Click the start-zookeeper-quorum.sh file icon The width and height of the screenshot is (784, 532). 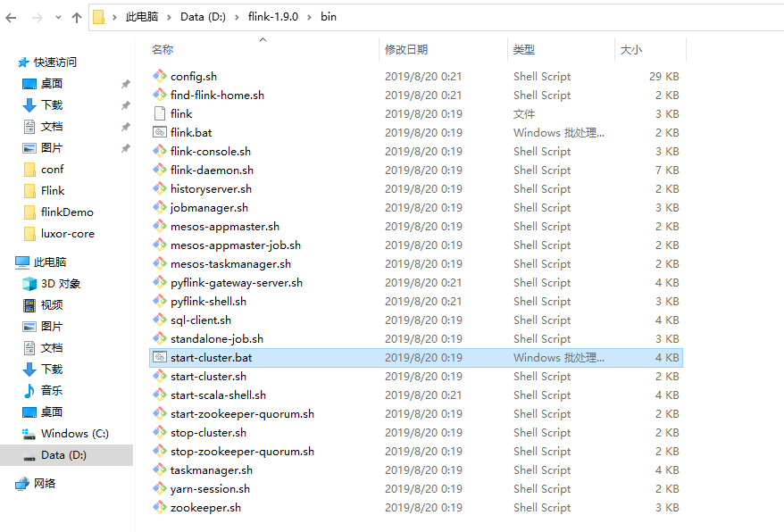pos(160,413)
